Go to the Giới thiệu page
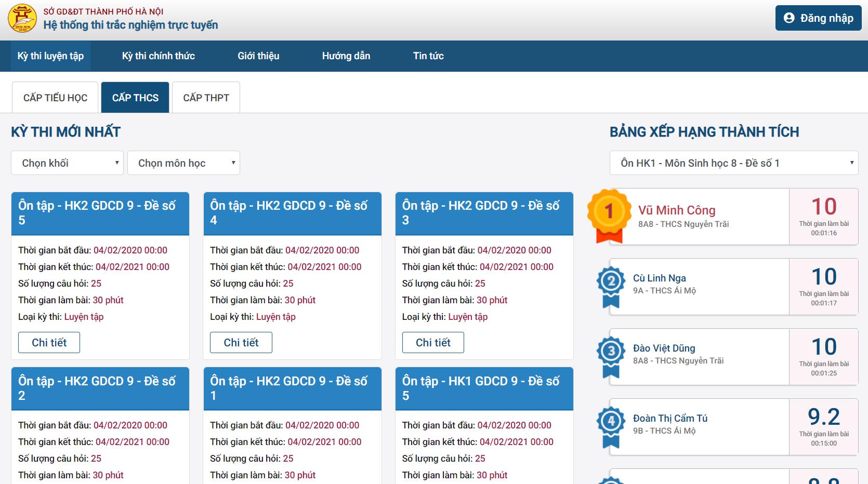The width and height of the screenshot is (868, 484). (x=258, y=56)
